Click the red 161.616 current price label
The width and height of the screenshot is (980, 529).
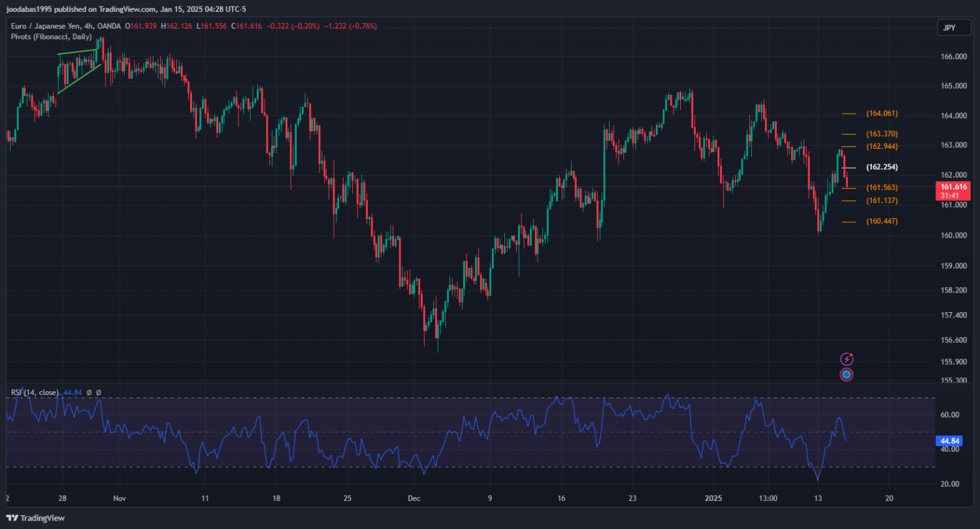click(954, 187)
